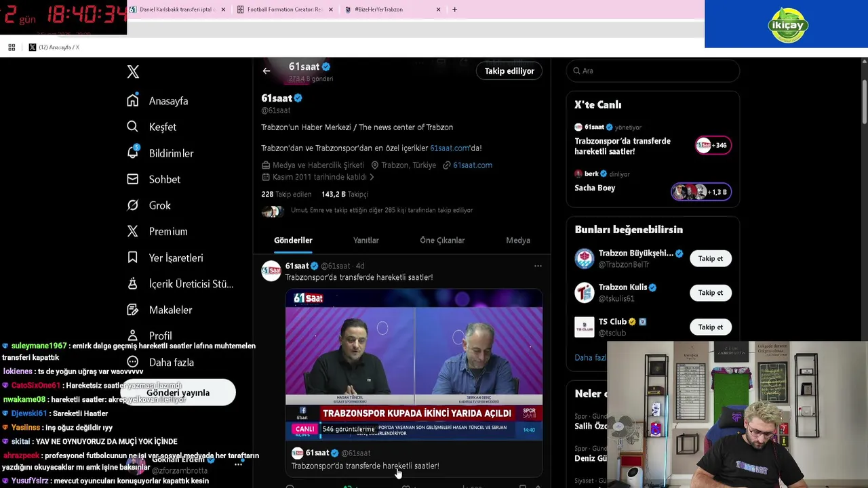Follow Trabzon Büyükşehir with Takip et
This screenshot has width=868, height=488.
click(x=711, y=258)
